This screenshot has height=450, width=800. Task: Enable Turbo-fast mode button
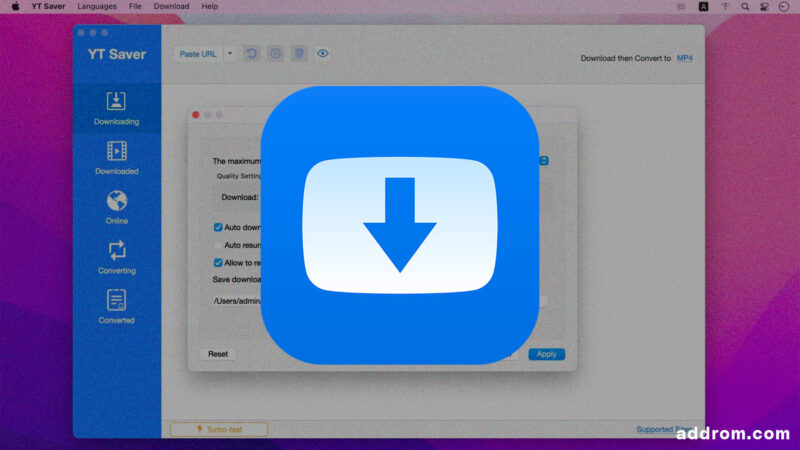click(219, 430)
